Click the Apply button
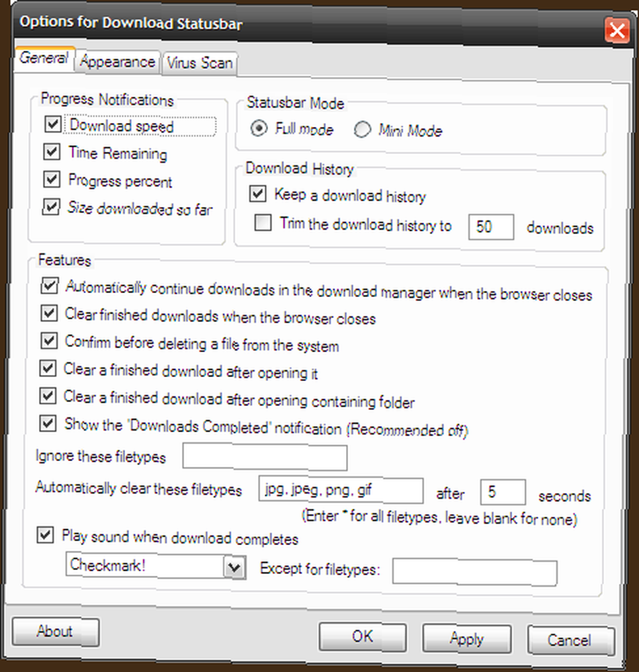Screen dimensions: 639x672 click(x=467, y=638)
